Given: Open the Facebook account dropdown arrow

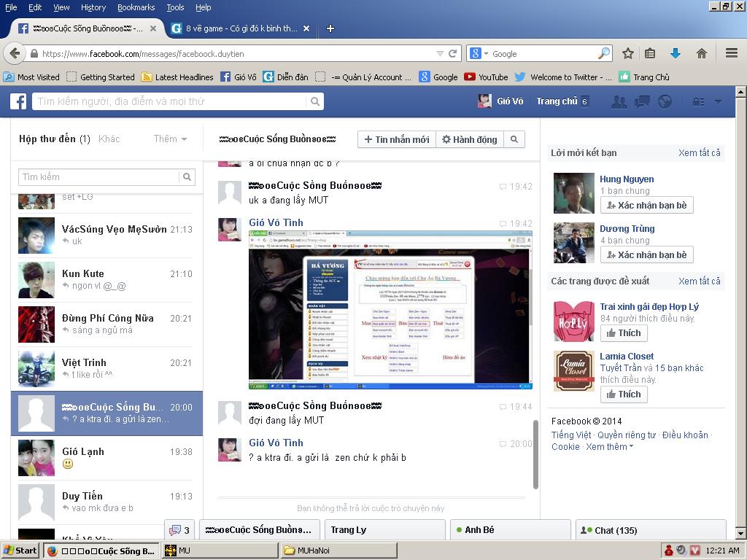Looking at the screenshot, I should pos(719,101).
